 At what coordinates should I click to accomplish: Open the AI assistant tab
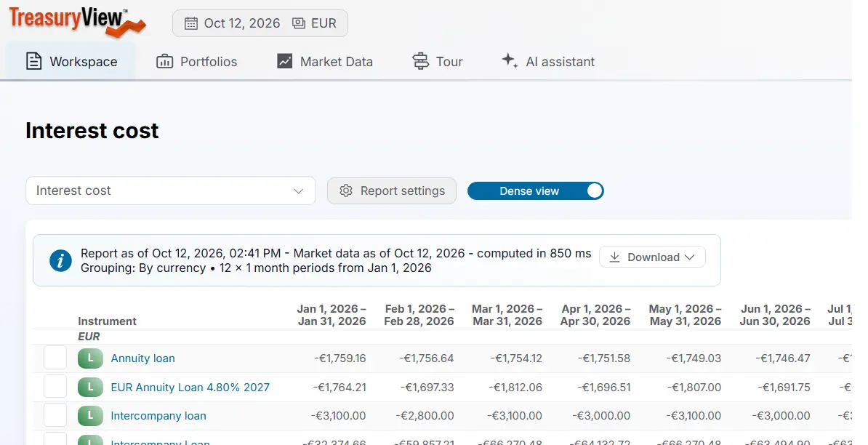(x=548, y=61)
